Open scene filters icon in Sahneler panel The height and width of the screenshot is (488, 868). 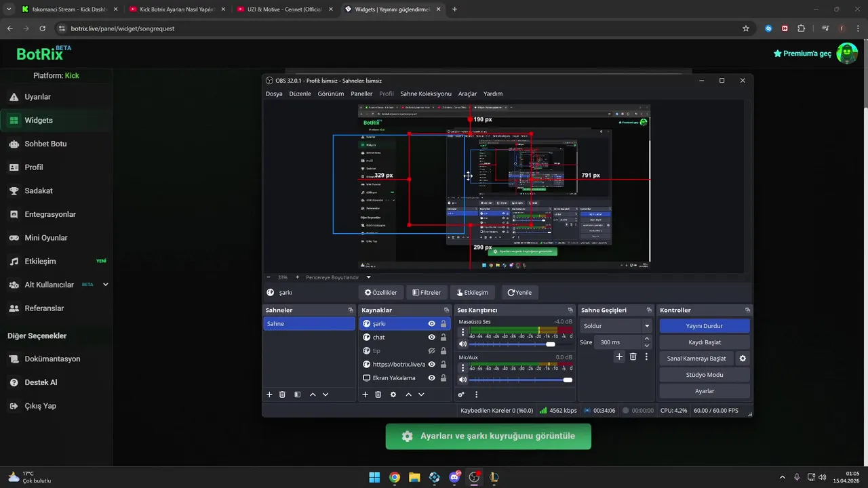(x=297, y=394)
